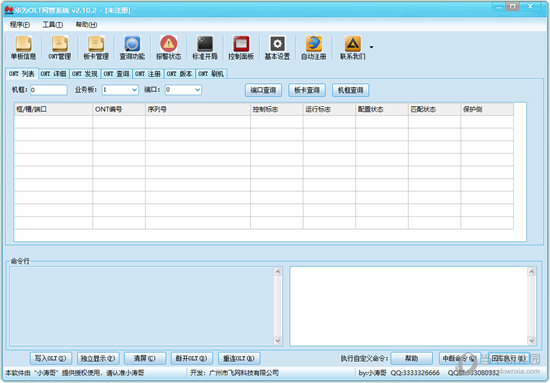This screenshot has height=383, width=550.
Task: Sort by 框/槽/端口 column header
Action: click(53, 109)
